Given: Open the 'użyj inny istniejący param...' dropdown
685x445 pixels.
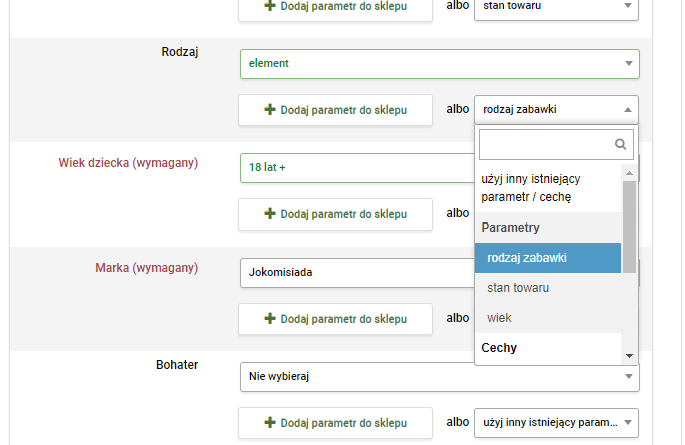Looking at the screenshot, I should [x=556, y=423].
